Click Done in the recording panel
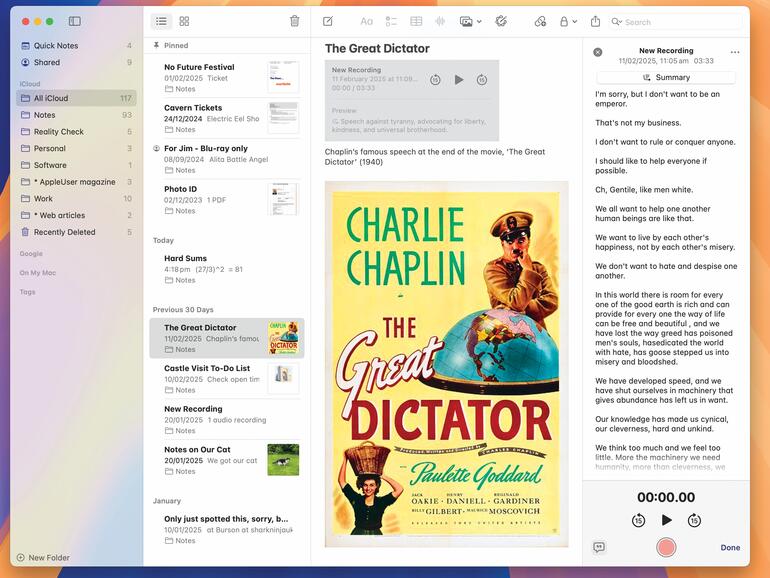The image size is (770, 578). pyautogui.click(x=730, y=548)
